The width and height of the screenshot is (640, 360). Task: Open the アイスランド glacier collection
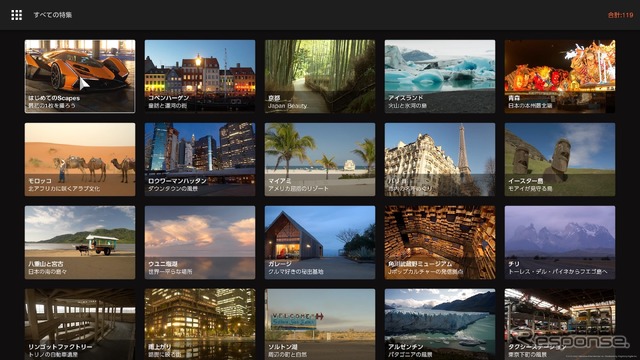tap(440, 76)
